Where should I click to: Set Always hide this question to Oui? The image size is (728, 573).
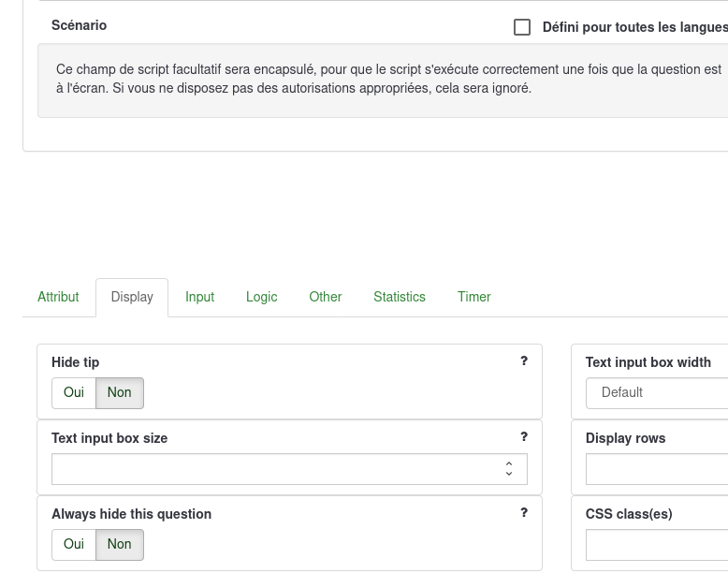pos(74,545)
